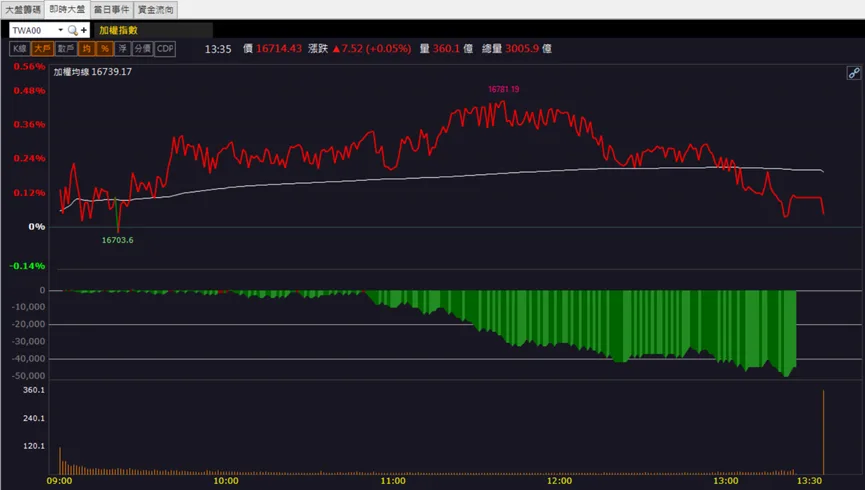865x490 pixels.
Task: Click the chart link icon at top right
Action: click(853, 73)
